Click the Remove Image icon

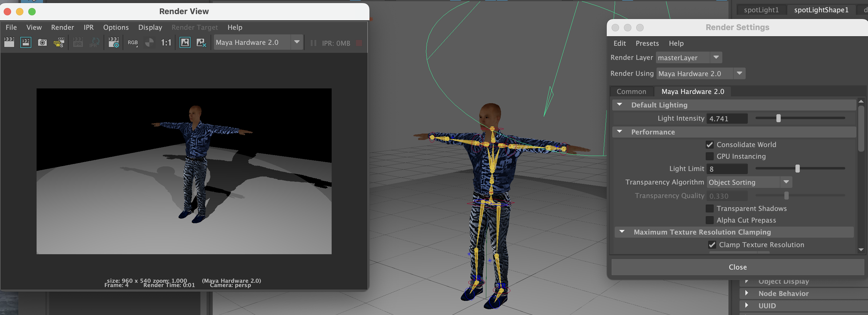point(201,42)
